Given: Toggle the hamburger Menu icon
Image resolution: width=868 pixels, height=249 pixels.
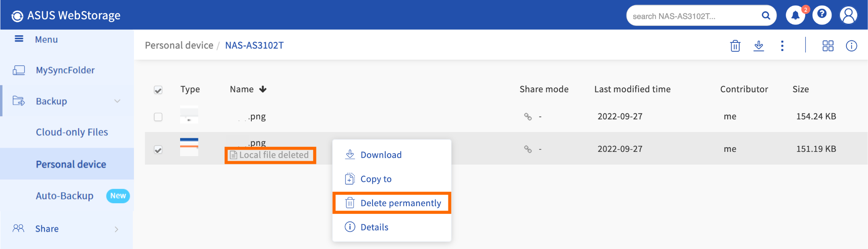Looking at the screenshot, I should [x=19, y=39].
